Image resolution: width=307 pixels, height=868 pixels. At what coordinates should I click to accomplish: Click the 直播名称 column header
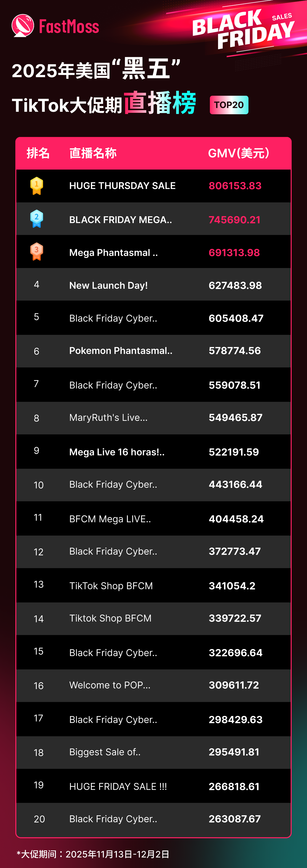click(93, 153)
